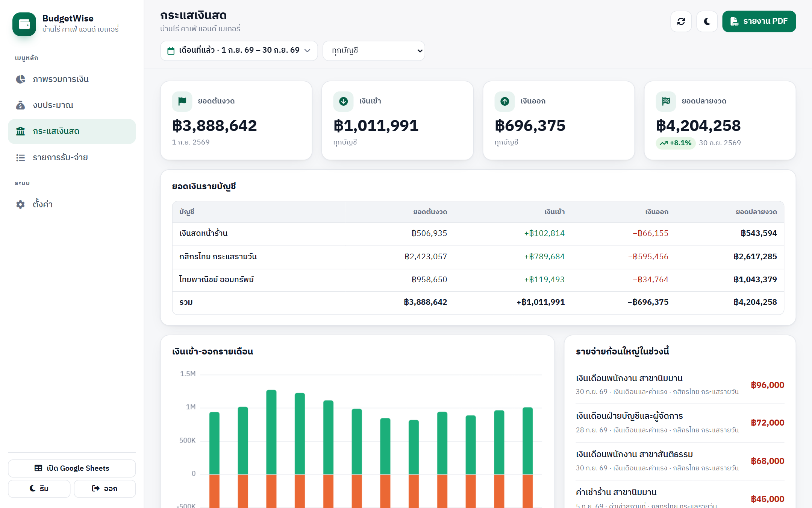Click the เงินเดือนฝ่ายบัญชีและผู้จัดการ expense item
The width and height of the screenshot is (812, 508).
pyautogui.click(x=680, y=423)
